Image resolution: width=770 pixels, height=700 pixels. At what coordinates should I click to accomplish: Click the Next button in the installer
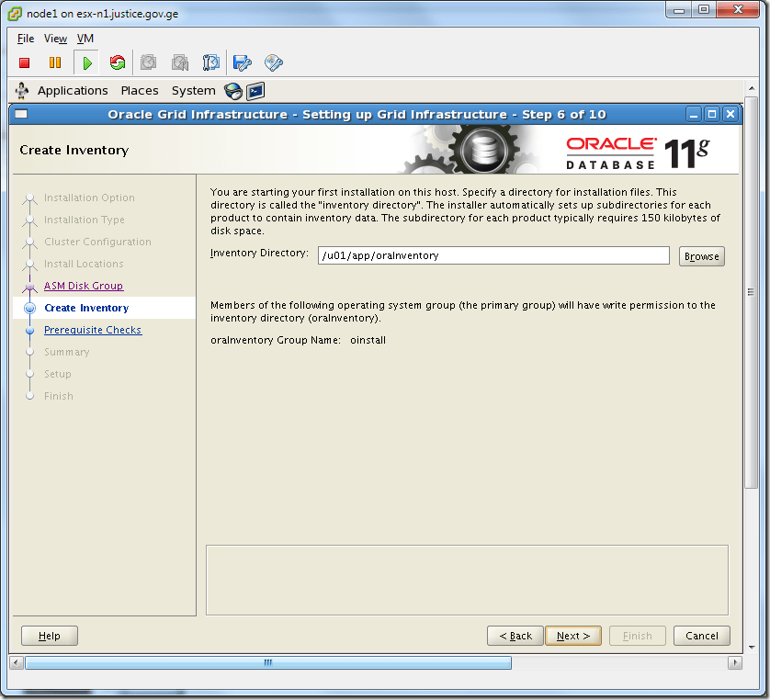(572, 635)
